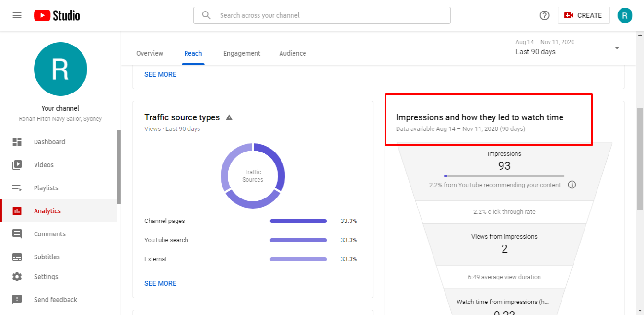Image resolution: width=644 pixels, height=315 pixels.
Task: Click the camera icon in CREATE button
Action: (x=569, y=15)
